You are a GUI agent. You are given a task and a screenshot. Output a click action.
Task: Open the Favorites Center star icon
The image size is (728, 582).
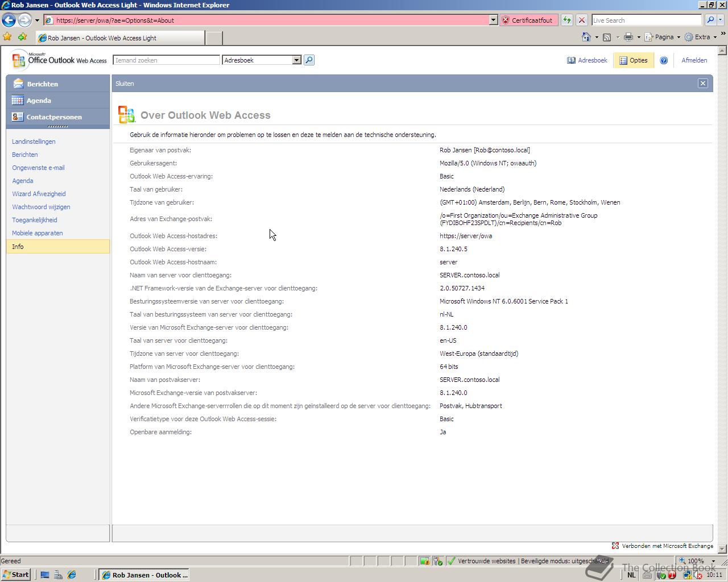click(7, 37)
